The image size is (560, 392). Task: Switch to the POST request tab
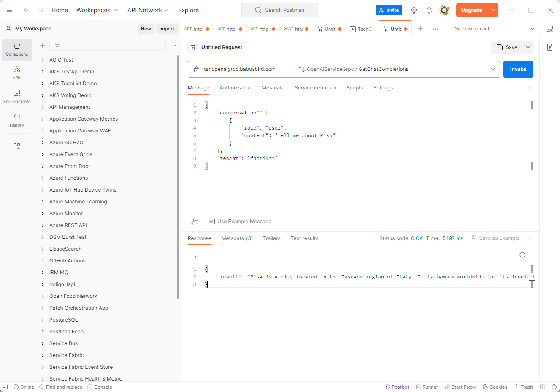pos(296,29)
